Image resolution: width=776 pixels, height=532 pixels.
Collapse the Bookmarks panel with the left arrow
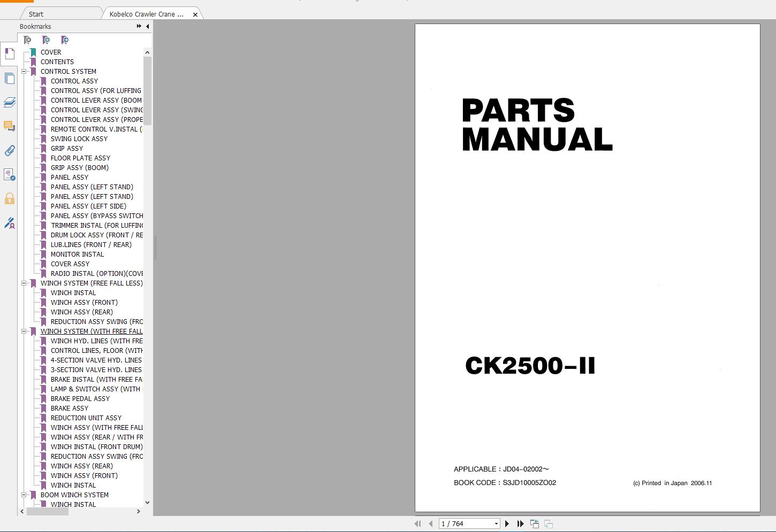148,26
